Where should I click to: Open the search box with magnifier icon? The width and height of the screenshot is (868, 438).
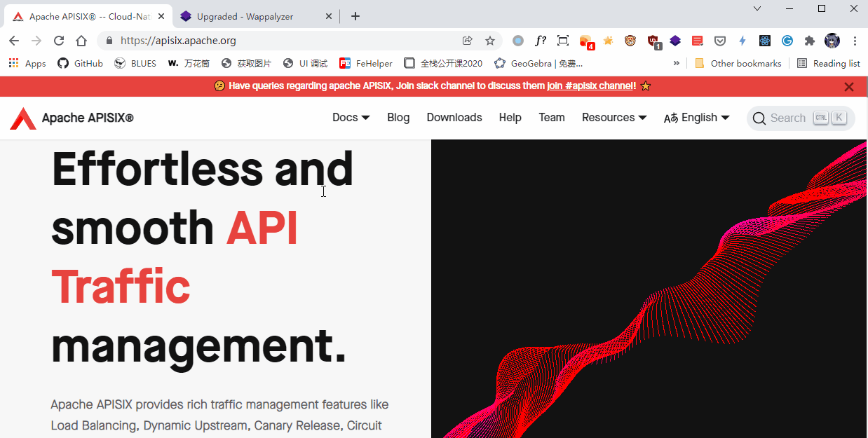tap(799, 118)
